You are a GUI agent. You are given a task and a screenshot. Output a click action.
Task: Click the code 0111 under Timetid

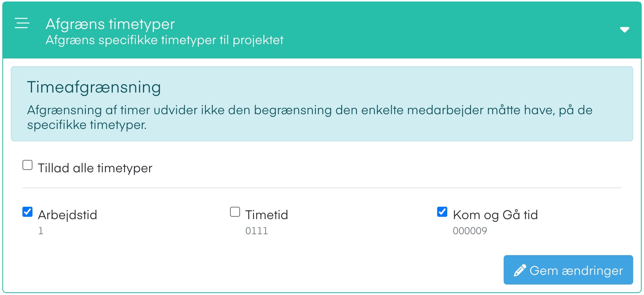click(257, 231)
